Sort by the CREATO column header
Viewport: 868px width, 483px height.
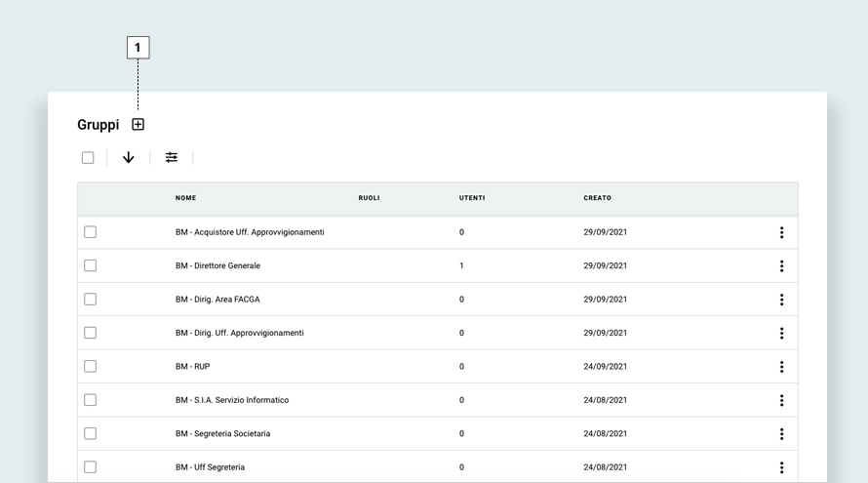point(597,198)
